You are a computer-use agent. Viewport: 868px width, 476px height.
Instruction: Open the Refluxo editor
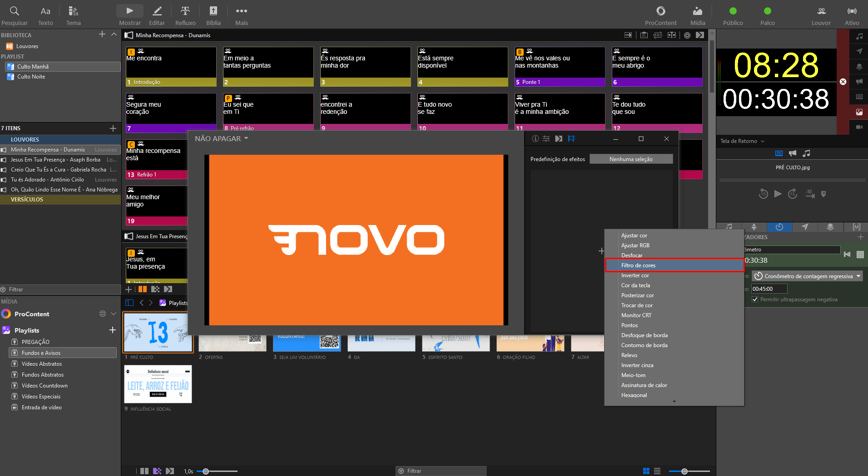[x=185, y=15]
